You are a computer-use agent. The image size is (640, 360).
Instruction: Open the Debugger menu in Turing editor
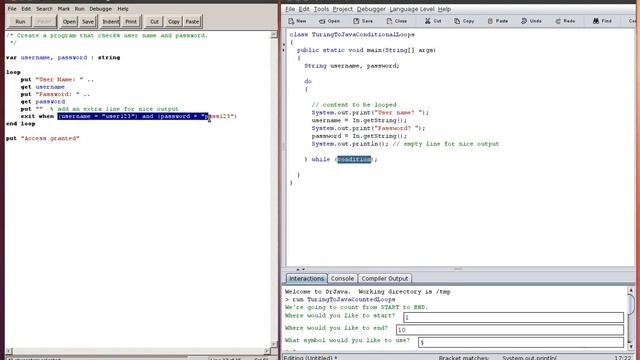click(x=100, y=9)
